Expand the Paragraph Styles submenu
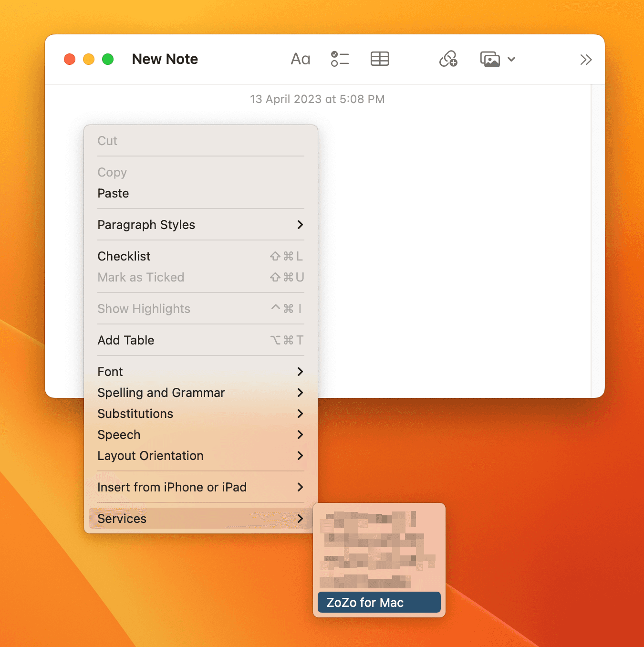Viewport: 644px width, 647px height. 201,225
